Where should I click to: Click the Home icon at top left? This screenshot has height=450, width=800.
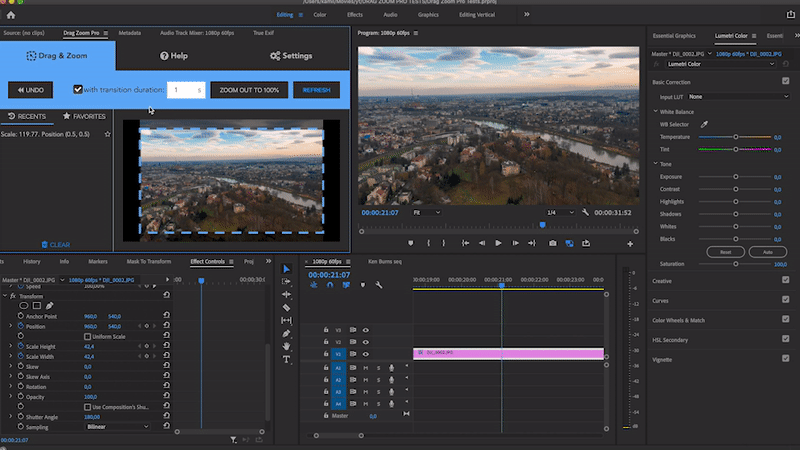(x=11, y=16)
